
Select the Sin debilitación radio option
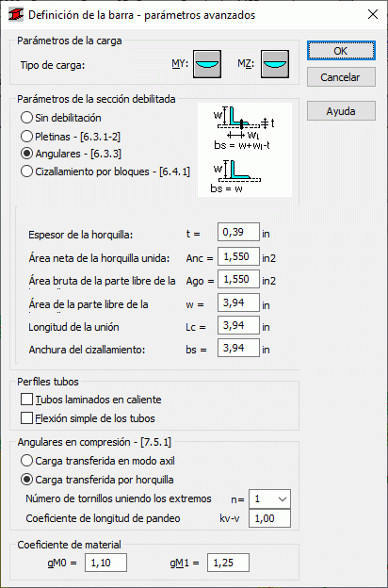point(61,118)
